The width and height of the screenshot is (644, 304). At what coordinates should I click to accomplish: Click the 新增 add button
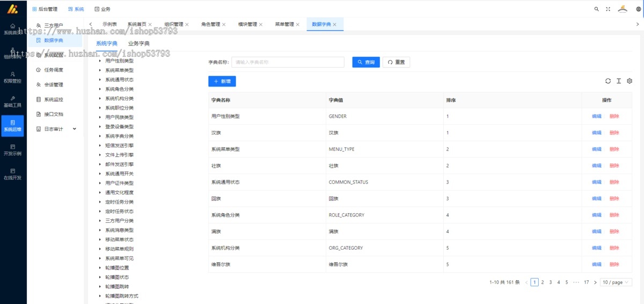click(x=222, y=81)
